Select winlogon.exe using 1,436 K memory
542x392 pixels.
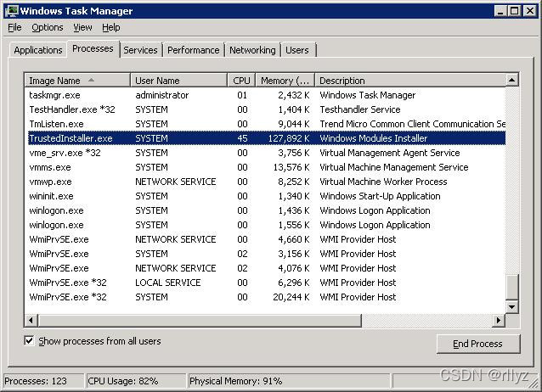pyautogui.click(x=265, y=210)
